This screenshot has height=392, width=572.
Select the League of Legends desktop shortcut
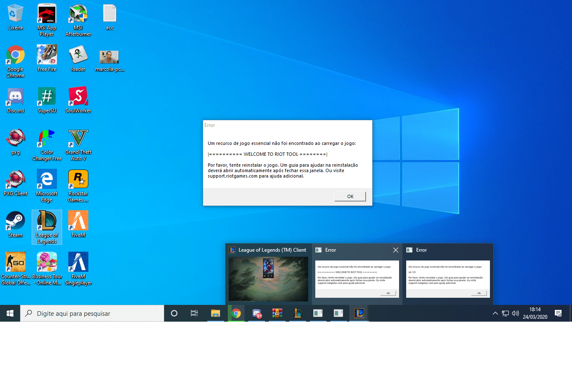coord(47,227)
